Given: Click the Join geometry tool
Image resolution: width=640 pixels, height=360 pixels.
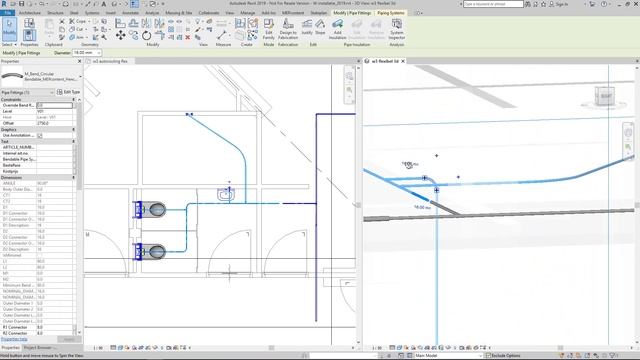Looking at the screenshot, I should (77, 37).
